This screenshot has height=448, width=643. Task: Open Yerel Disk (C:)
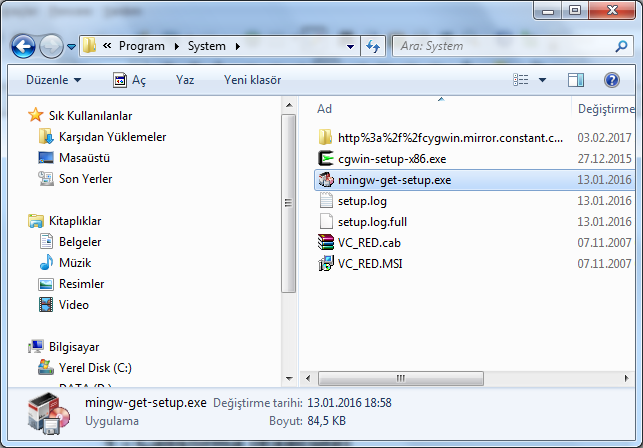(95, 368)
